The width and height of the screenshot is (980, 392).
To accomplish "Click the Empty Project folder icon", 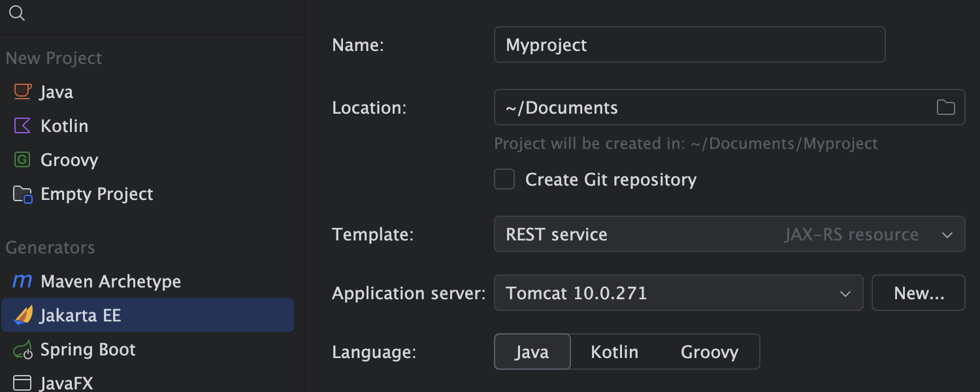I will 23,194.
